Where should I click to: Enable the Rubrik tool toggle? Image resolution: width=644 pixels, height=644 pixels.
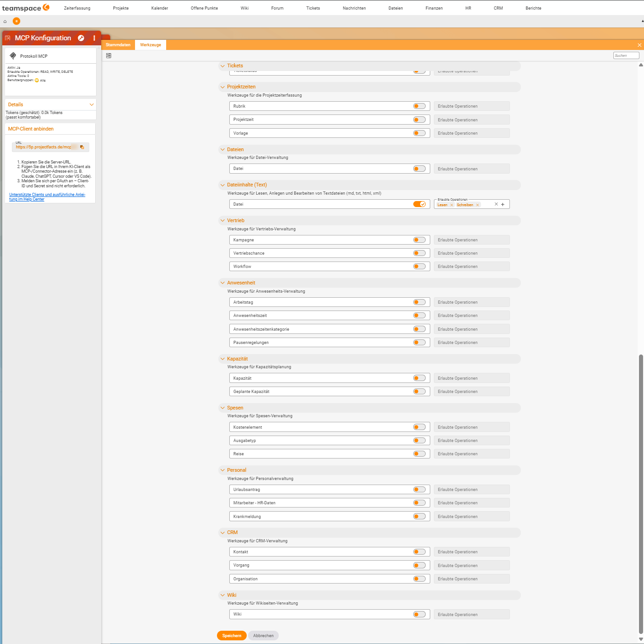pyautogui.click(x=419, y=106)
